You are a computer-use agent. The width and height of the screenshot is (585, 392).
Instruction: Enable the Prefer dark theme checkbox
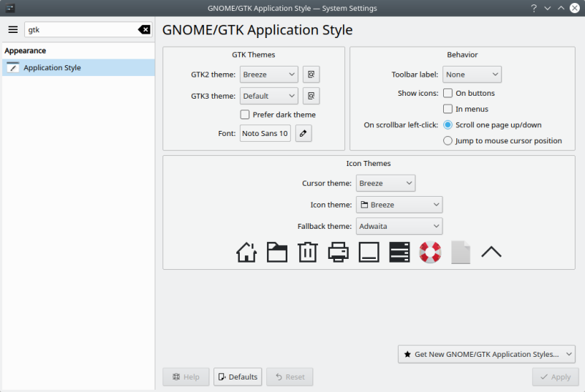(x=245, y=115)
